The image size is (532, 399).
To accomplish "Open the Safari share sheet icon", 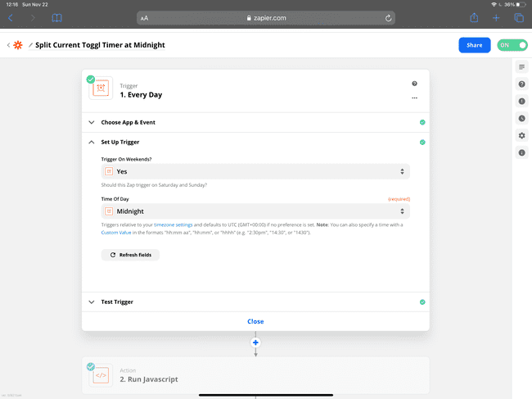I will (474, 18).
